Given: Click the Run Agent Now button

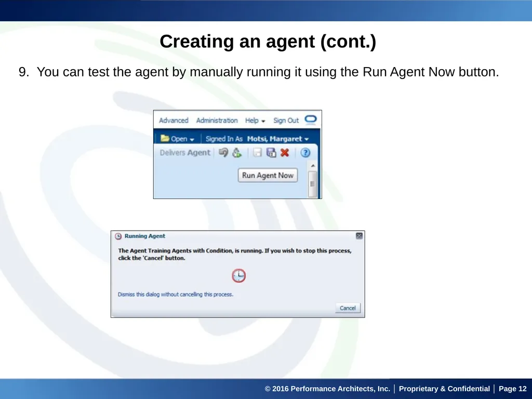Looking at the screenshot, I should click(x=268, y=176).
